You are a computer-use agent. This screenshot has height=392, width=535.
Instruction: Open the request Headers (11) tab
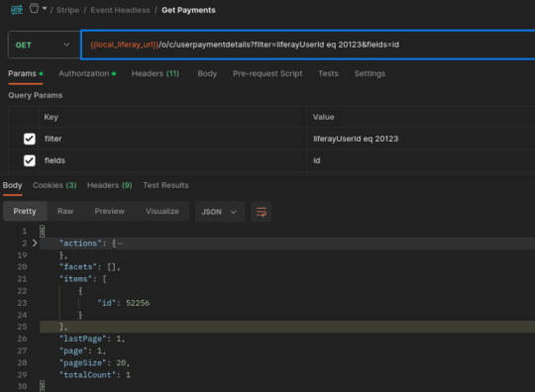click(156, 73)
